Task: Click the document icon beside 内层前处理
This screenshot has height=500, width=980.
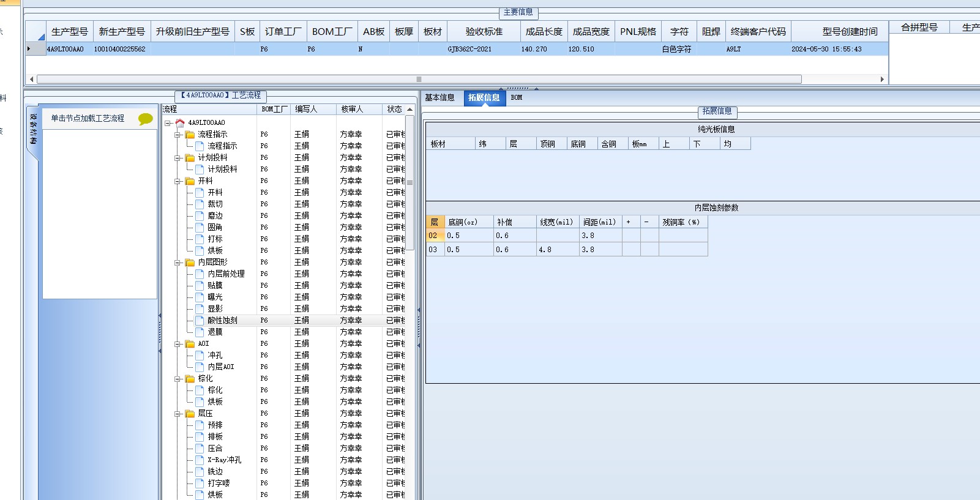Action: pos(200,274)
